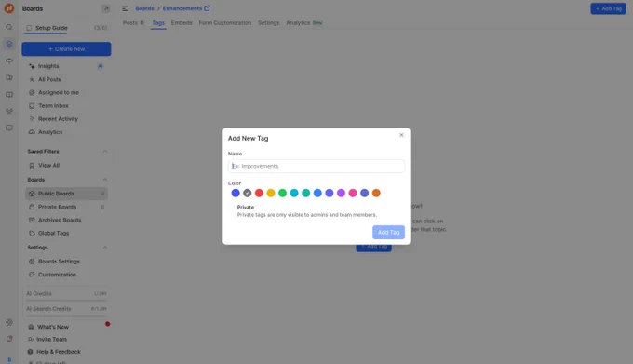
Task: Click the archive icon beside Archived Boards
Action: (x=32, y=220)
